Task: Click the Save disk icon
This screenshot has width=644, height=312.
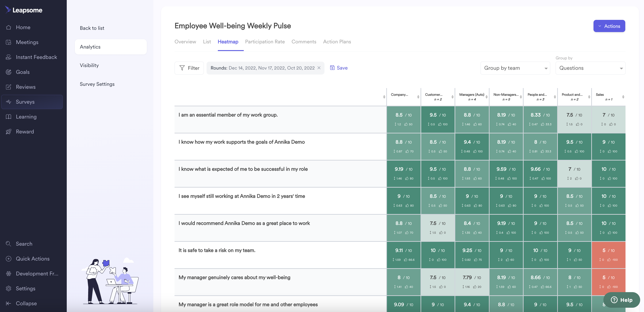Action: pos(332,68)
